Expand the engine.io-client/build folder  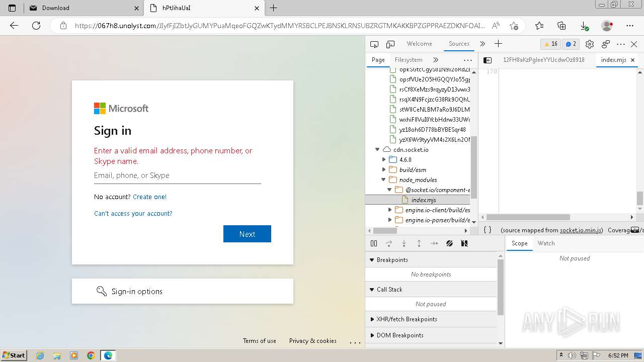[x=390, y=210]
